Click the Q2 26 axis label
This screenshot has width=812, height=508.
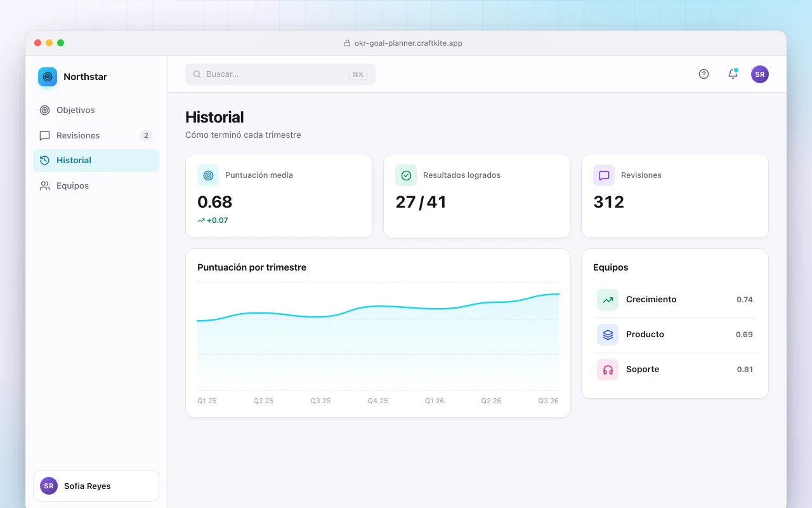[491, 401]
